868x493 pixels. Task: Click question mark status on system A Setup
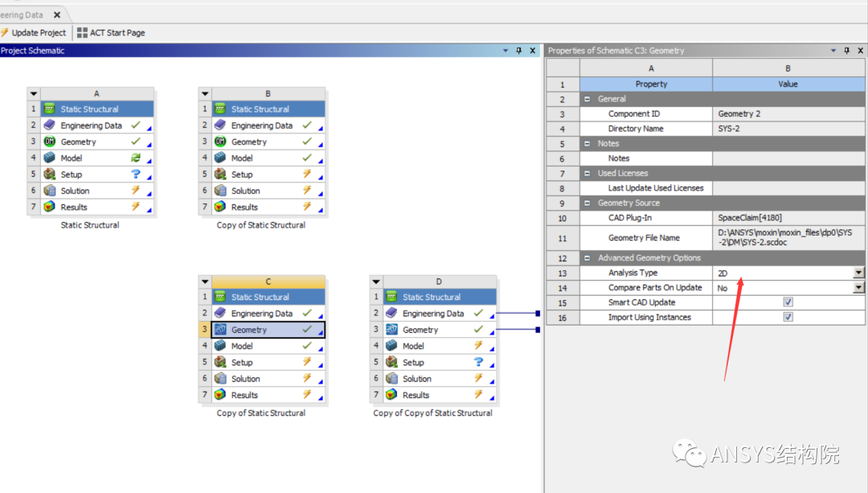[136, 174]
